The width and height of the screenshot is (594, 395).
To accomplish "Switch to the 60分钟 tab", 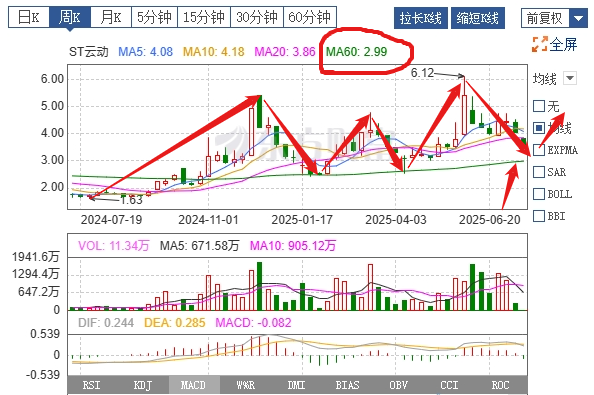I will click(310, 17).
